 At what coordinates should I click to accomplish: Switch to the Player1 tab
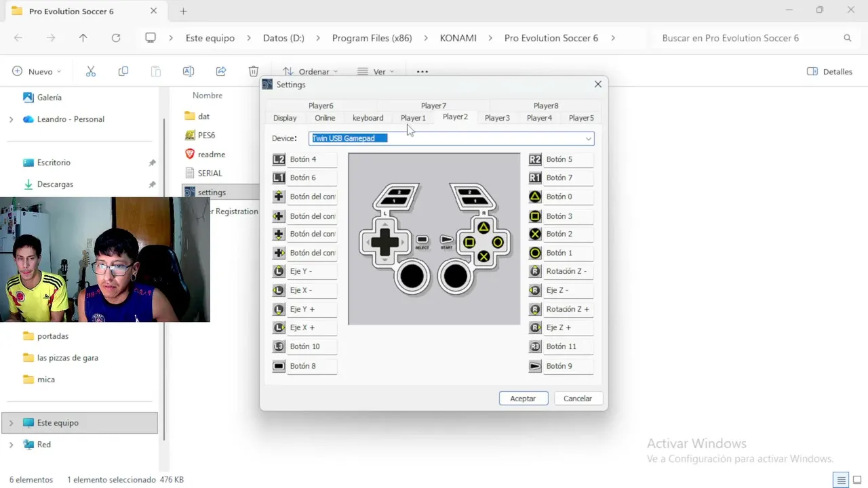413,118
